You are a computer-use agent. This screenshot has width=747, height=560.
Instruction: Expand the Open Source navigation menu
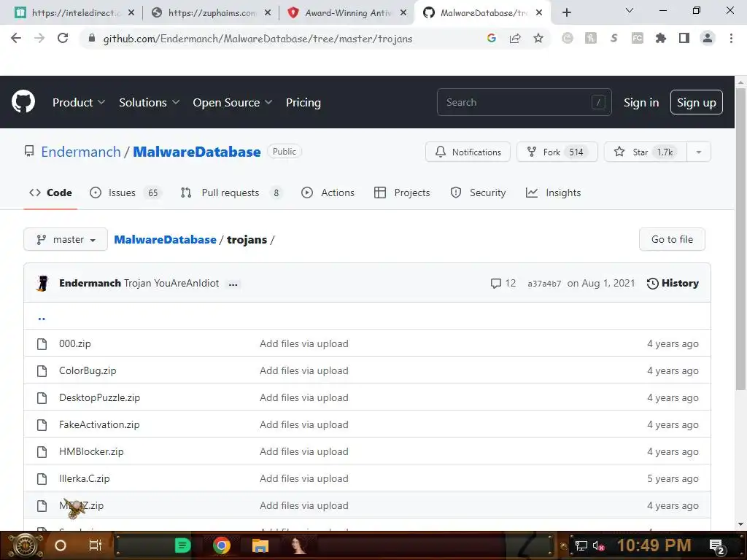233,102
